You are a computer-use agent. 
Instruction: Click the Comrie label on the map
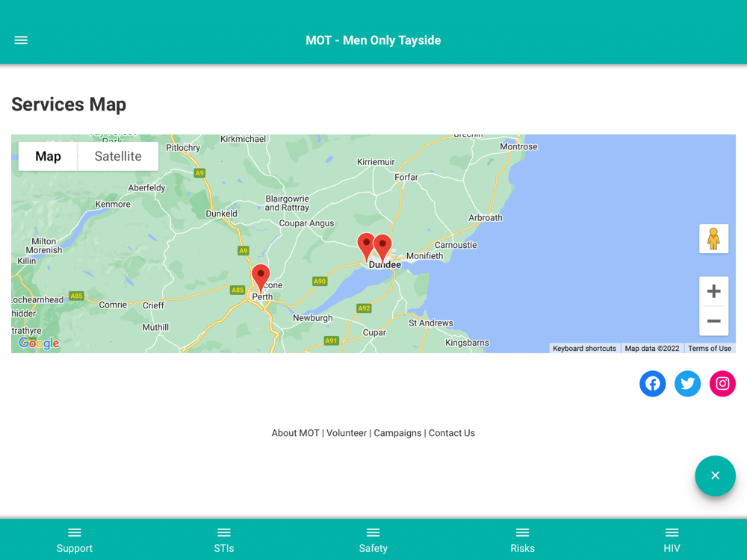(113, 305)
